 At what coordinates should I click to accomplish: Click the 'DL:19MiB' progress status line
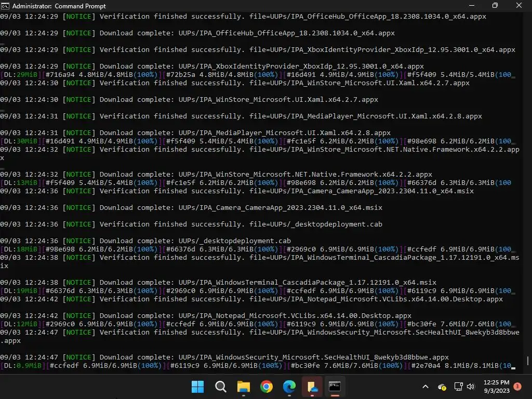pyautogui.click(x=258, y=291)
